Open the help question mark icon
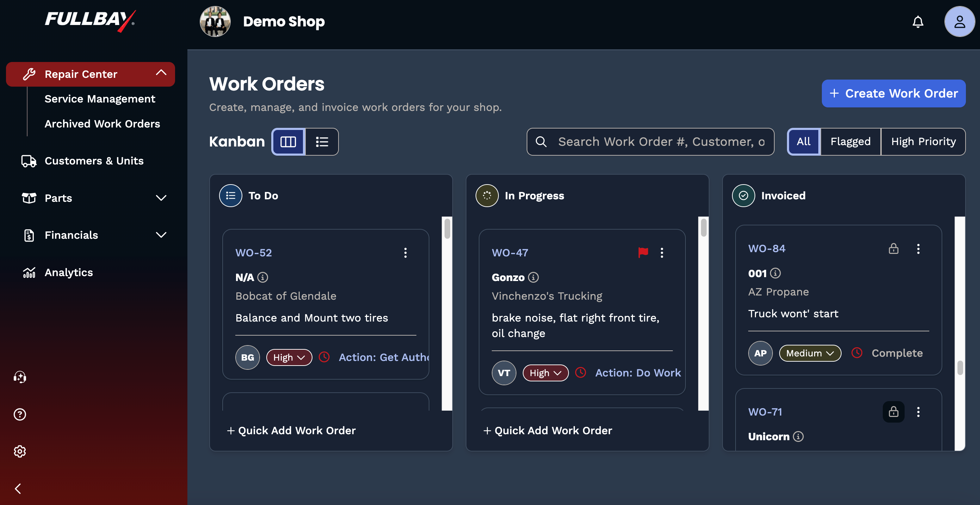 [20, 414]
